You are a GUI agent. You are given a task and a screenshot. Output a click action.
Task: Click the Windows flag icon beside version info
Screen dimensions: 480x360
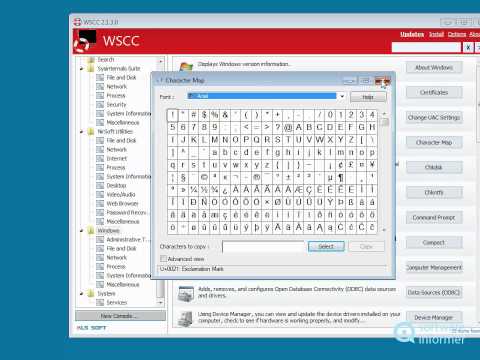coord(186,66)
